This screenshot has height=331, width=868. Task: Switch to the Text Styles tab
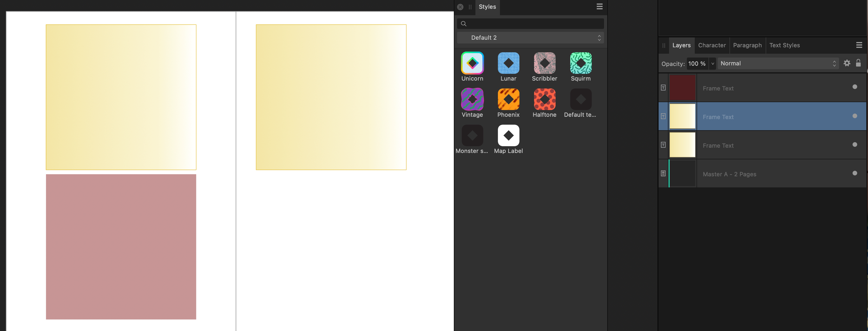pos(784,45)
